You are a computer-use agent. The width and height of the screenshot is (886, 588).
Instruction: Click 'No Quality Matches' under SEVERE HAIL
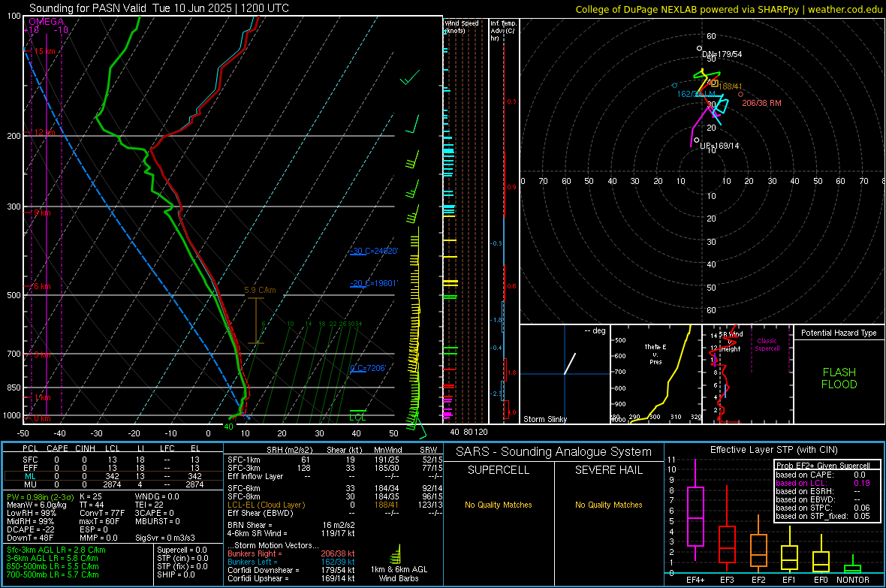coord(608,505)
